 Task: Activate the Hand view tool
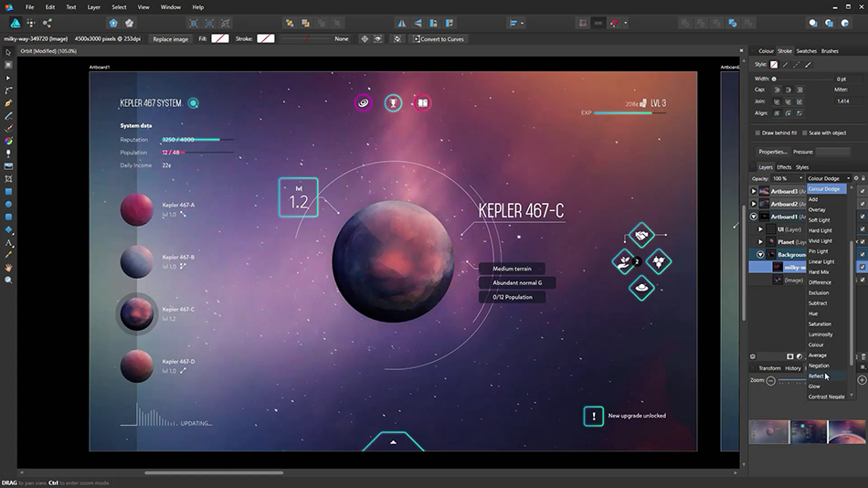pyautogui.click(x=8, y=268)
